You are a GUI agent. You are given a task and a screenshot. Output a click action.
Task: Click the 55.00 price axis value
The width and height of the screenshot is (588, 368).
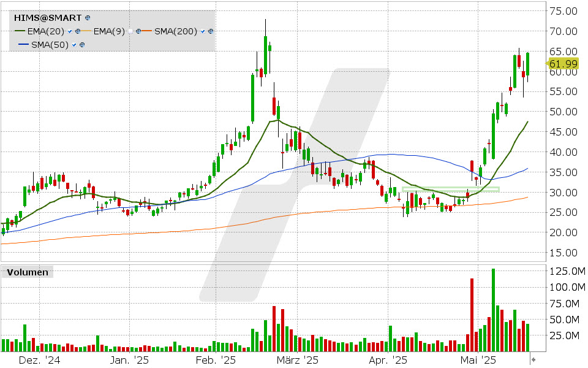pyautogui.click(x=563, y=91)
